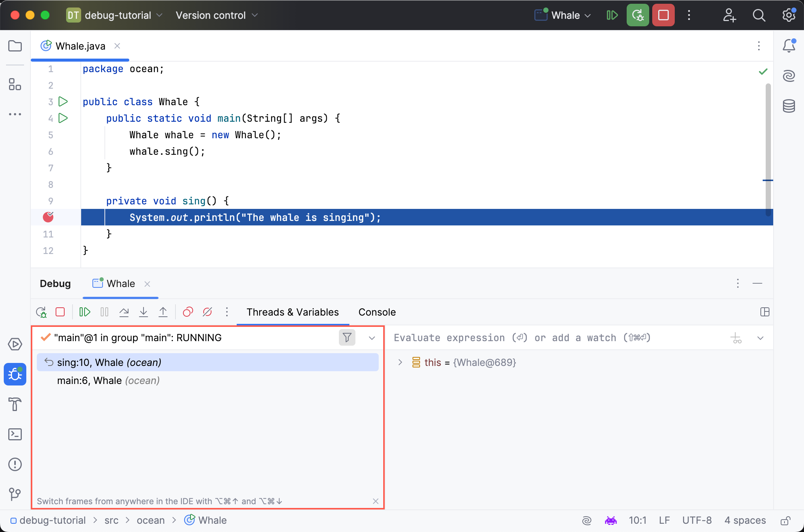Click the Step Into debugger icon
Viewport: 804px width, 532px height.
click(x=144, y=312)
